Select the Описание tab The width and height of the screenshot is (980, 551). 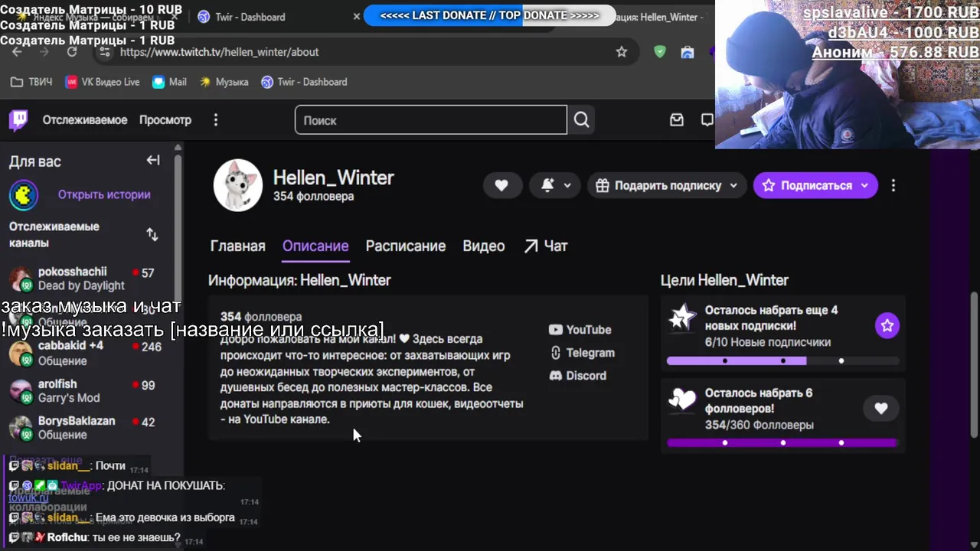[315, 246]
